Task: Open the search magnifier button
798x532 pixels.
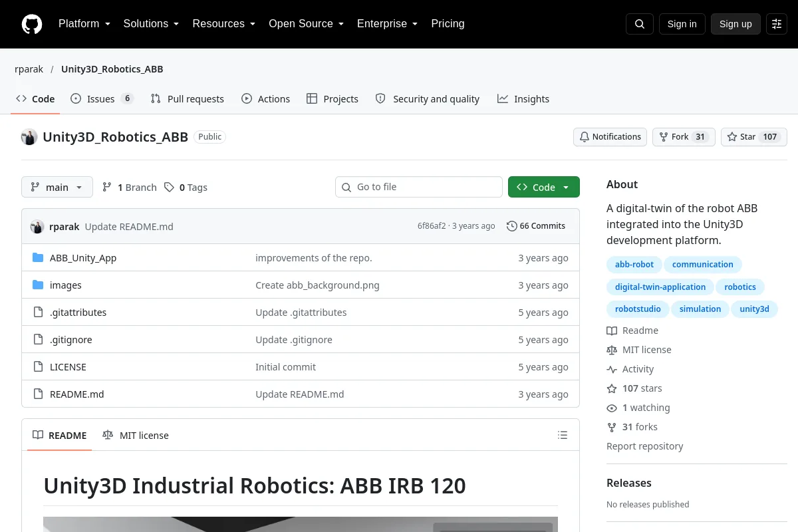Action: click(640, 24)
